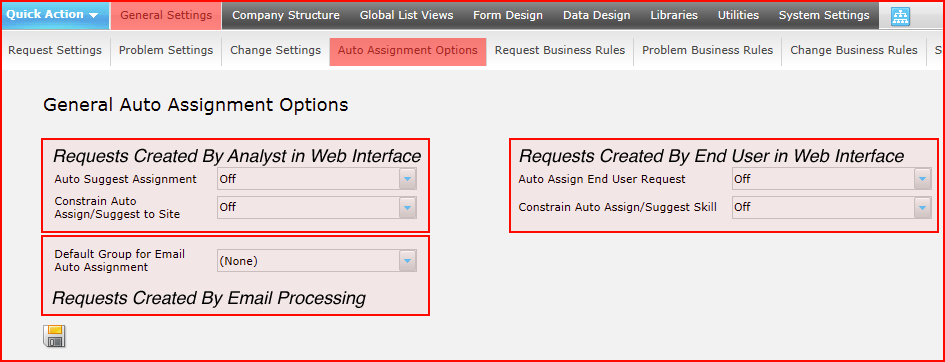Click the Auto Suggest Assignment label
This screenshot has height=362, width=945.
[125, 179]
